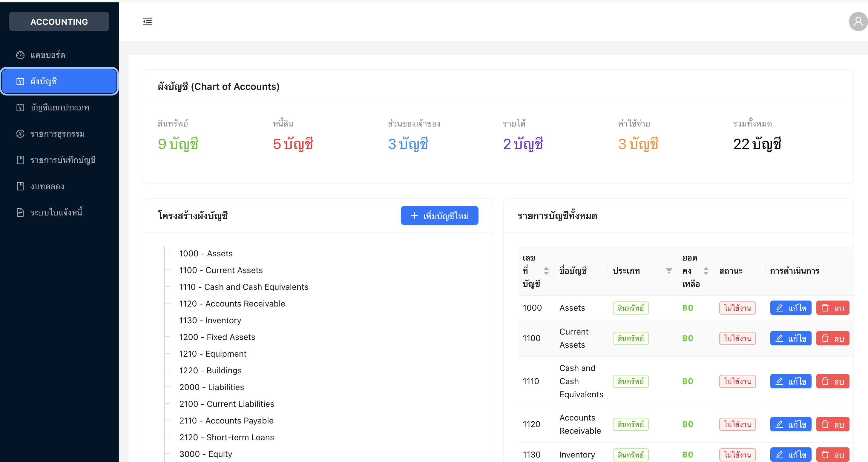Image resolution: width=868 pixels, height=462 pixels.
Task: Open the user profile avatar
Action: tap(858, 21)
